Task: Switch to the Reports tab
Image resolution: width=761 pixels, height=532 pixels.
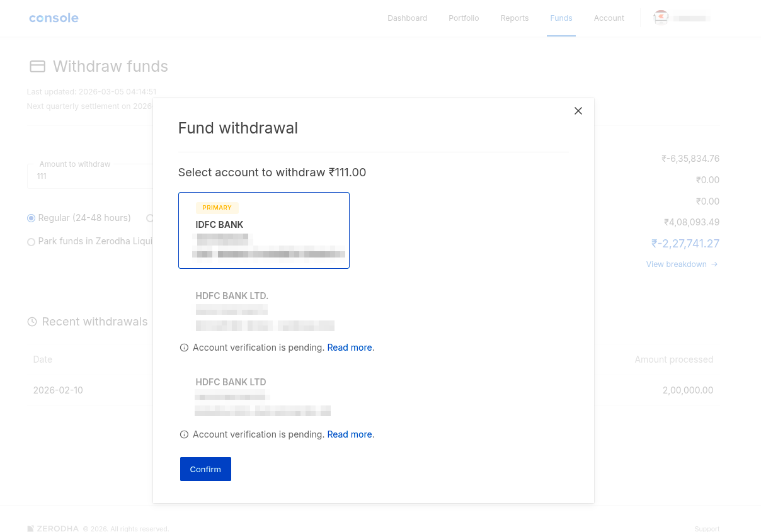Action: pos(514,18)
